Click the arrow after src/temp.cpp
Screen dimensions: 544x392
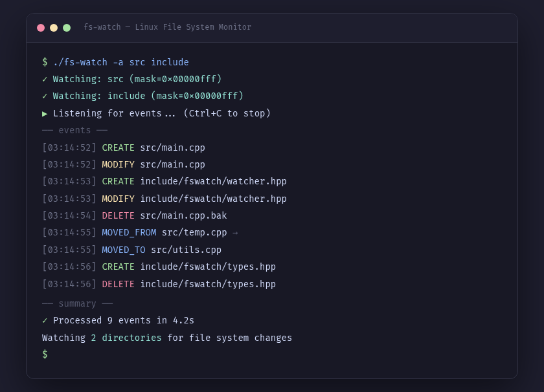click(x=235, y=233)
